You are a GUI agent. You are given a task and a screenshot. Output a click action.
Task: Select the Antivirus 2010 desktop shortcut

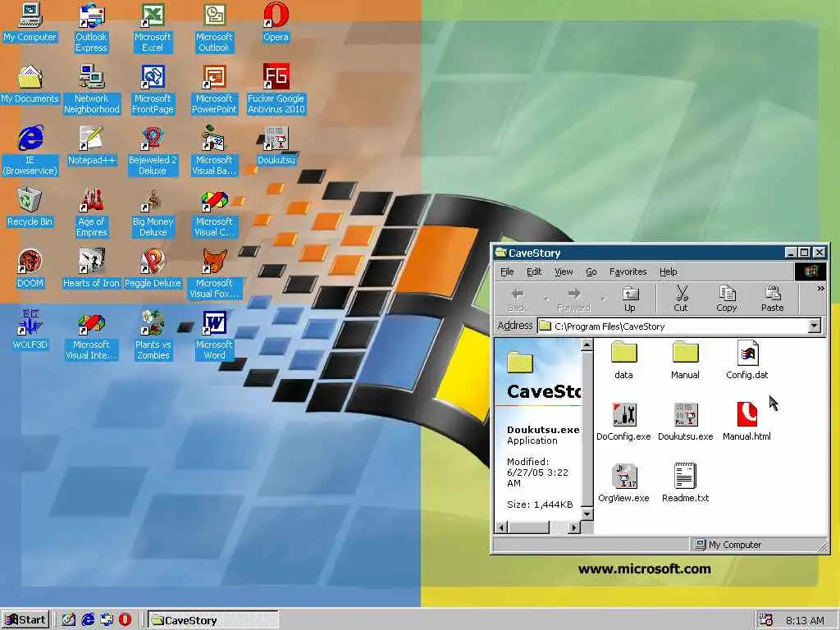276,89
